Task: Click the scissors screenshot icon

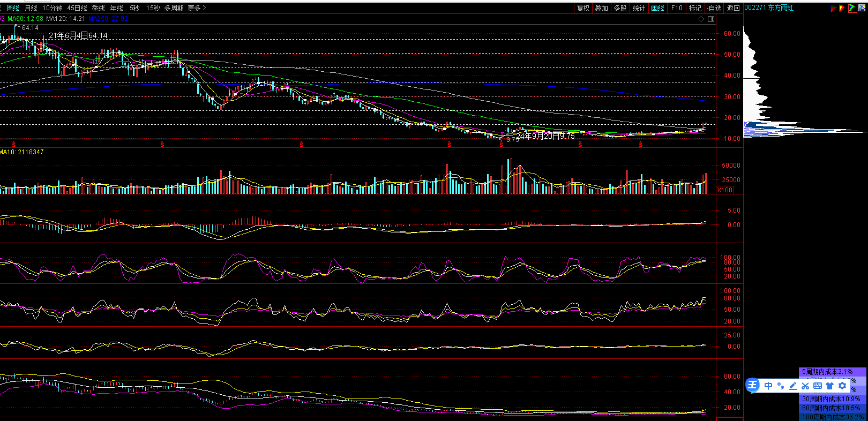Action: (805, 386)
